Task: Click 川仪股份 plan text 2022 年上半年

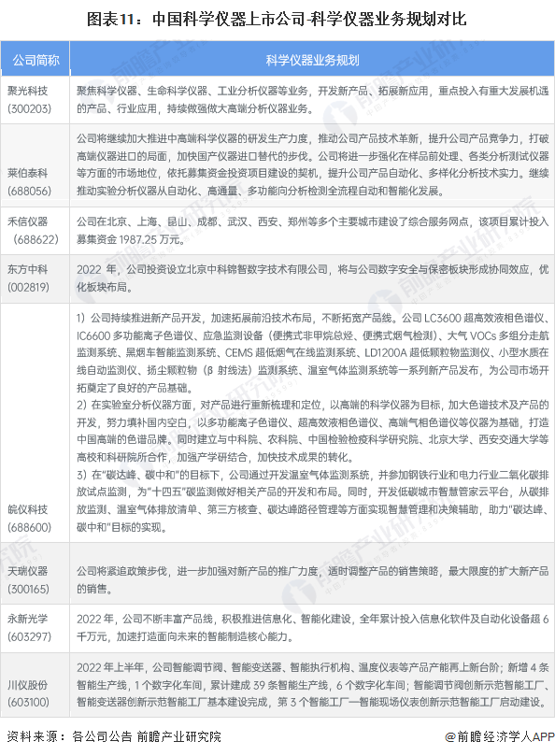Action: [312, 685]
